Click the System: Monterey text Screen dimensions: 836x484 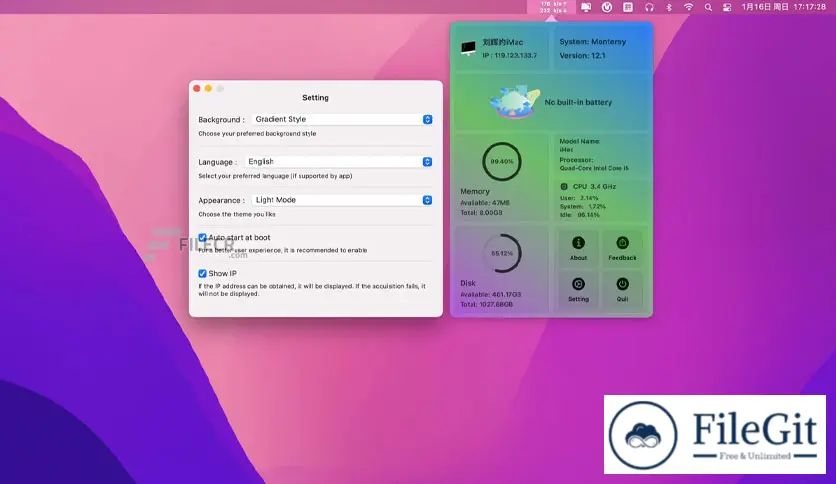(x=592, y=42)
